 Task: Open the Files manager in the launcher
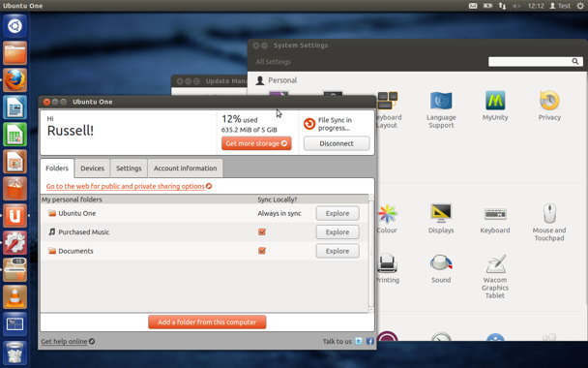[x=15, y=53]
